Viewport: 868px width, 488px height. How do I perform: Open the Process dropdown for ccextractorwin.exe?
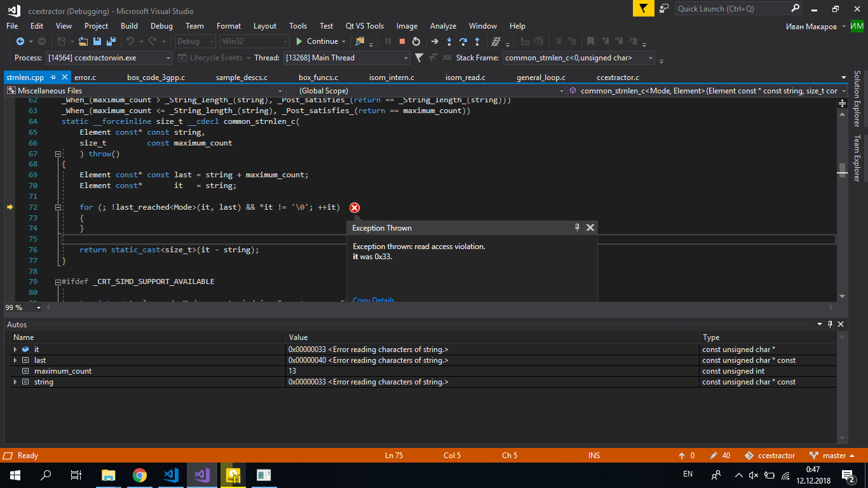coord(168,58)
